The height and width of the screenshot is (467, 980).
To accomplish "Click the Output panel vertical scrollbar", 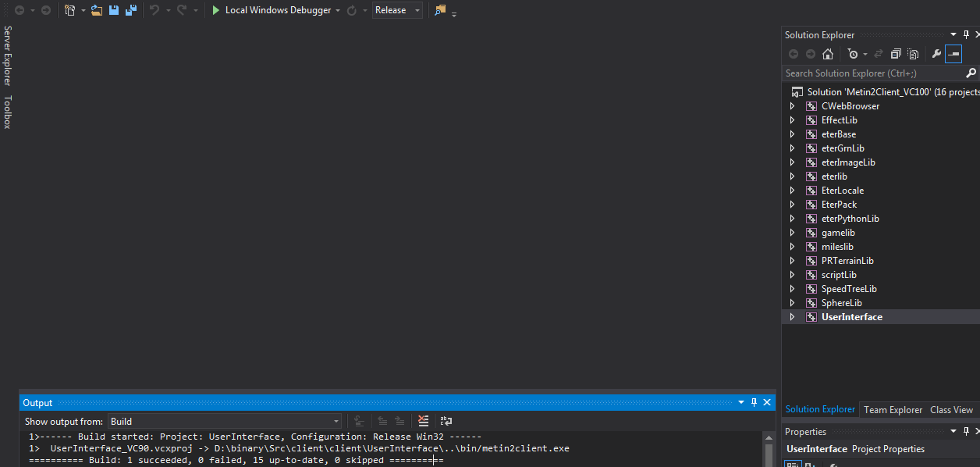I will tap(769, 451).
